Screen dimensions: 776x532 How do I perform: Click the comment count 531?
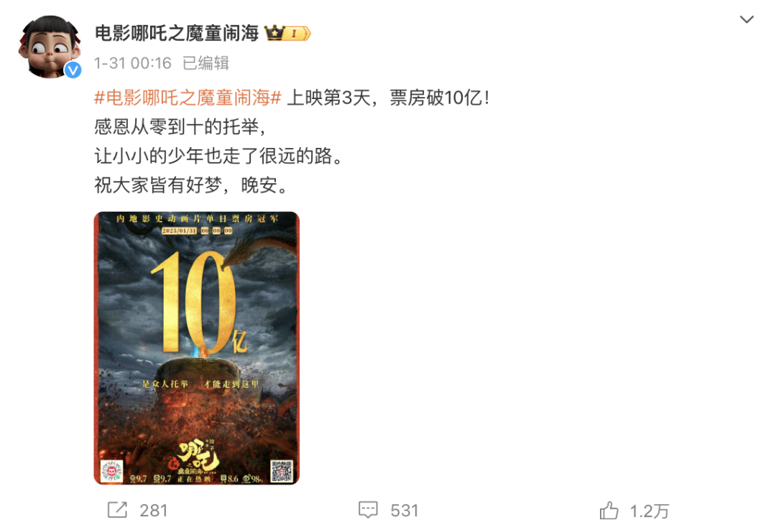[405, 510]
